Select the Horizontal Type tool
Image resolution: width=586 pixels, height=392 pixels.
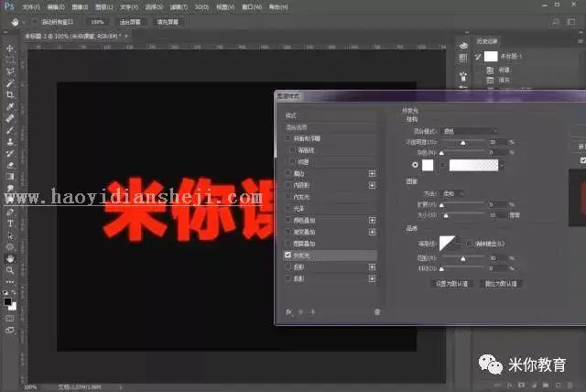(10, 223)
